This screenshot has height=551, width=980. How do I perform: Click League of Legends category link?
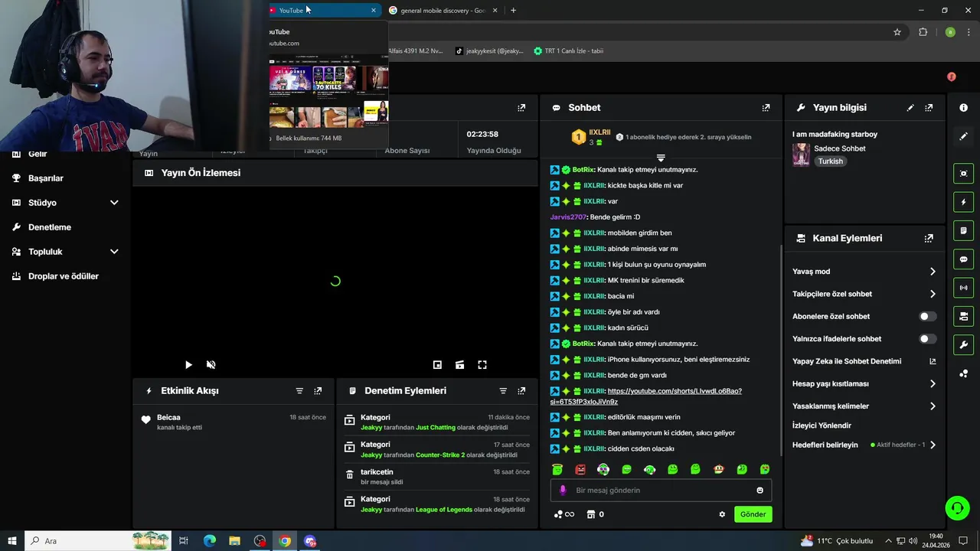[x=444, y=510]
